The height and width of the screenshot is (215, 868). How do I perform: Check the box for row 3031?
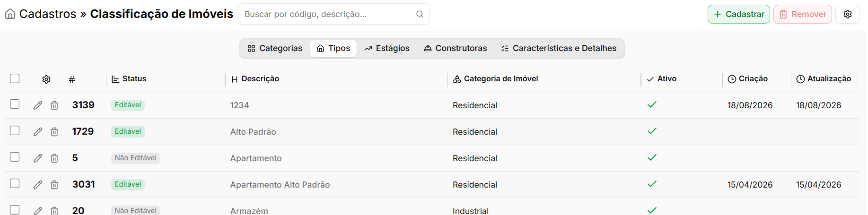15,183
